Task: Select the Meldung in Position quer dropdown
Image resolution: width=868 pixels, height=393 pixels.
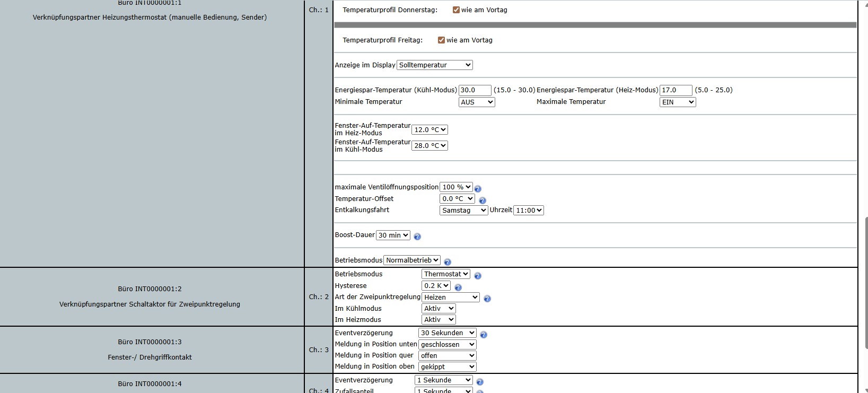Action: coord(447,356)
